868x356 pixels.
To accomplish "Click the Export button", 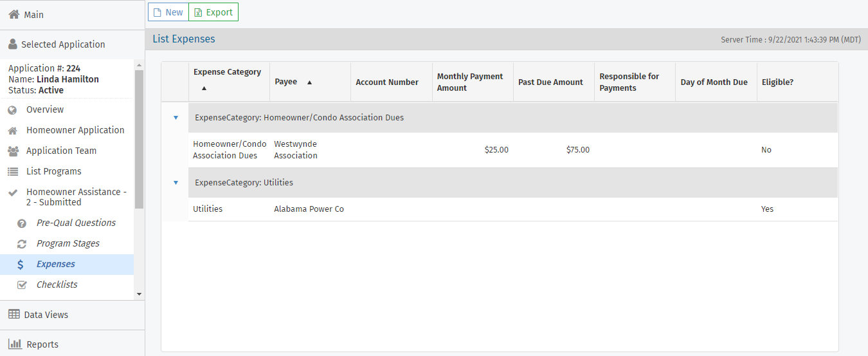I will pyautogui.click(x=213, y=12).
